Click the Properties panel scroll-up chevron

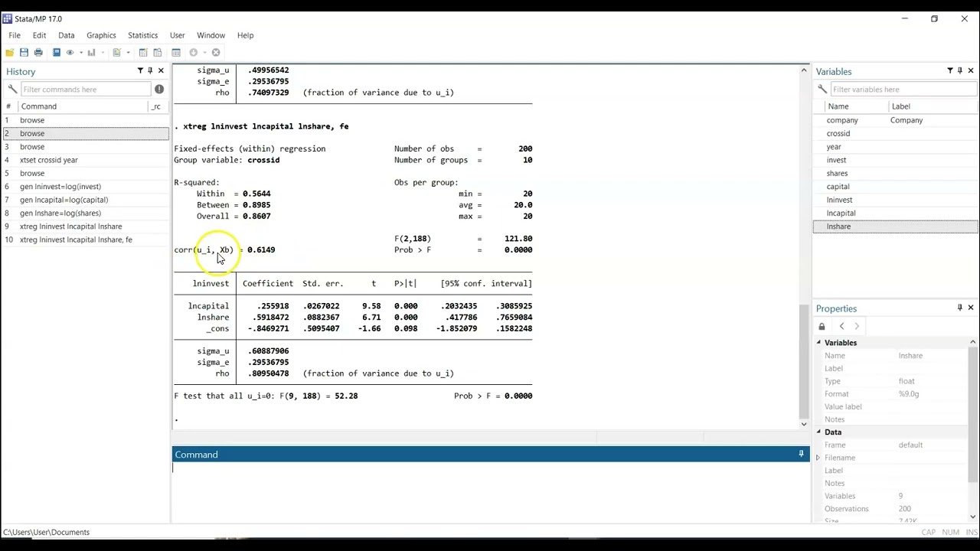click(973, 342)
